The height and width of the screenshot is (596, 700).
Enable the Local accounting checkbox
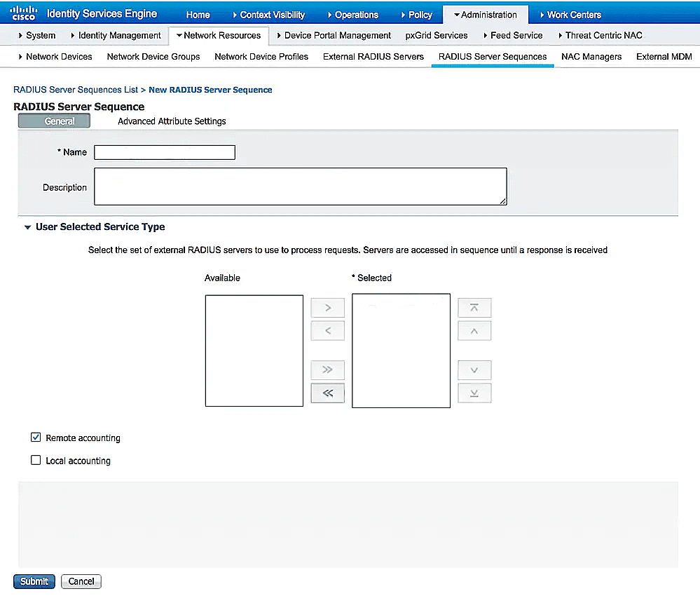pos(36,460)
